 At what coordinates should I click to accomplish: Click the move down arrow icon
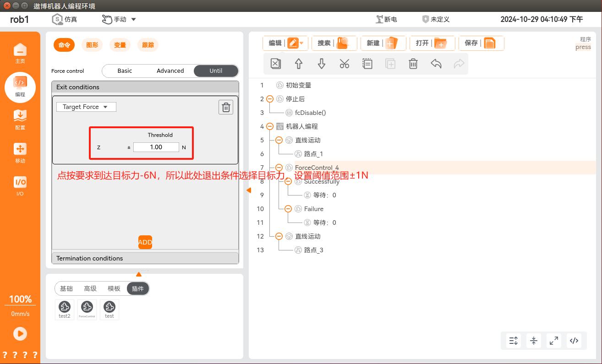(322, 64)
